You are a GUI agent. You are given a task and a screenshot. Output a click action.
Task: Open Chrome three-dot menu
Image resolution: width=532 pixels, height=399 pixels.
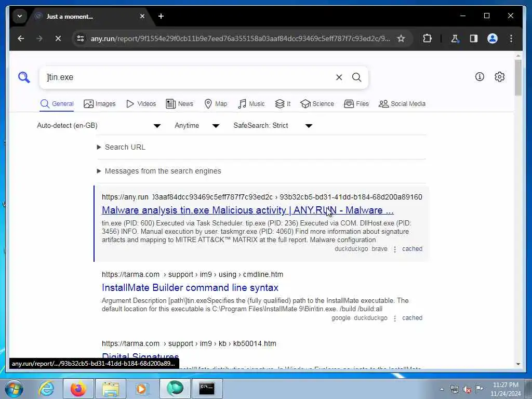click(x=511, y=38)
